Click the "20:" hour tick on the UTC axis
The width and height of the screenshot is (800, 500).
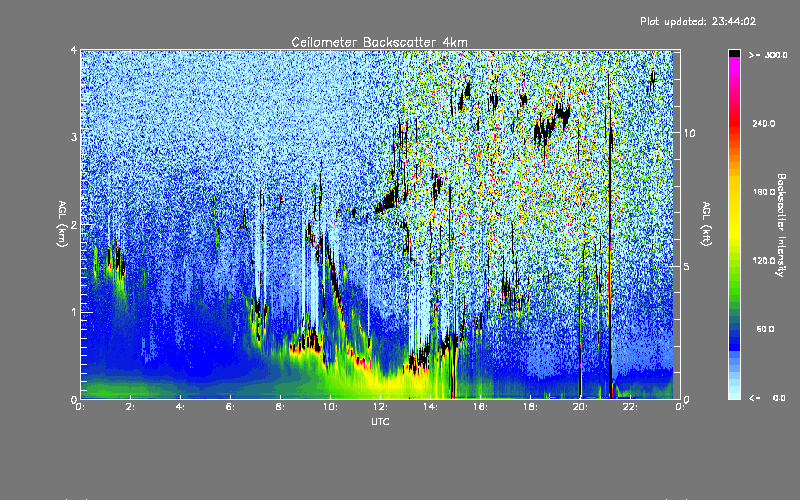point(580,407)
